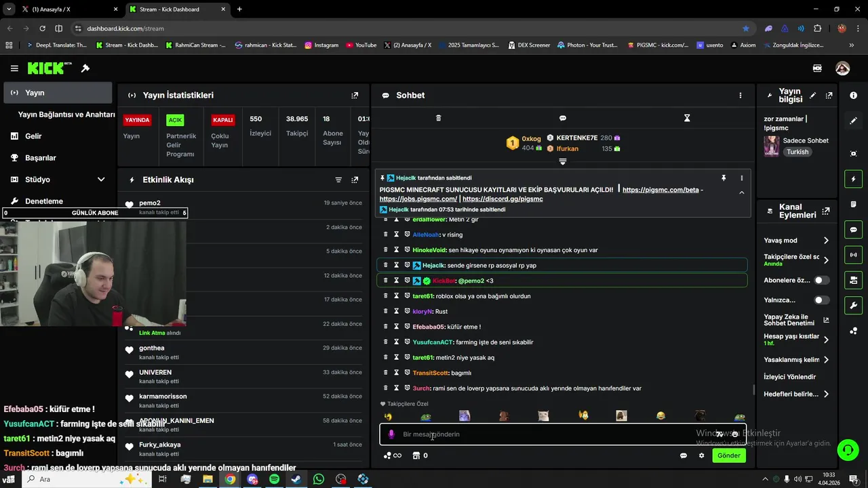Open Spotify from the taskbar

274,479
